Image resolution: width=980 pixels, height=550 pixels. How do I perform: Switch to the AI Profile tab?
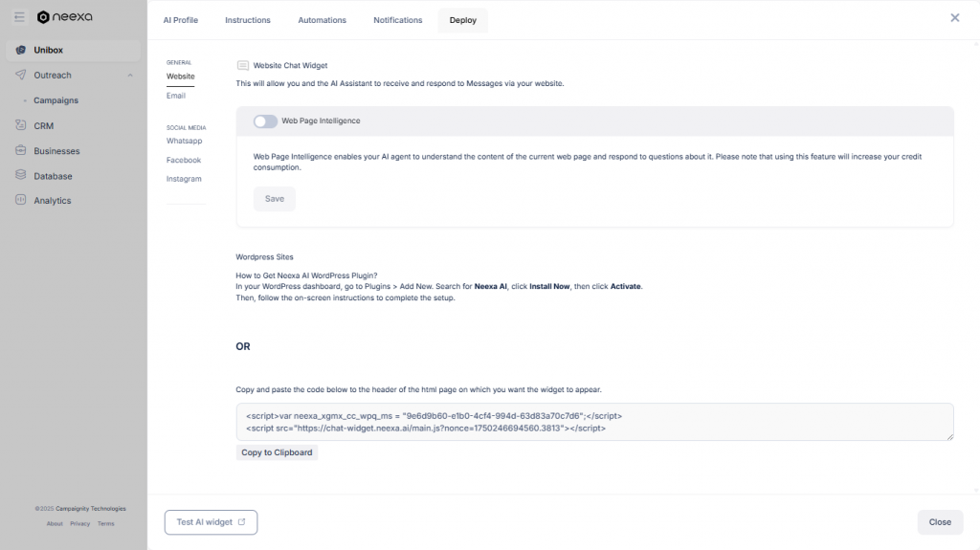181,20
